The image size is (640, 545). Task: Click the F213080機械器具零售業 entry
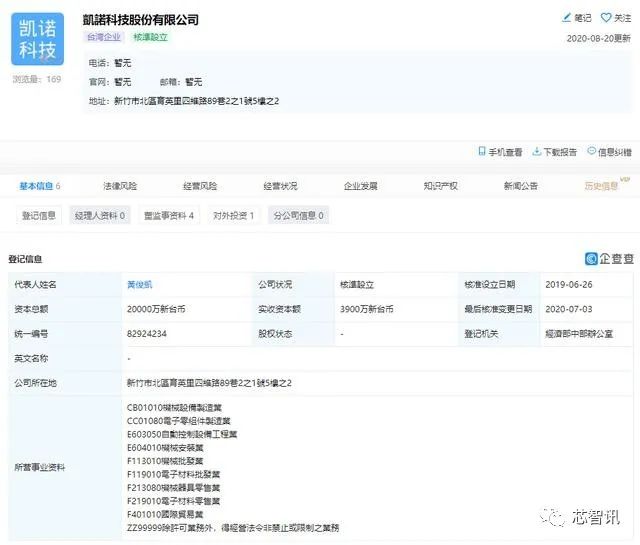coord(173,488)
